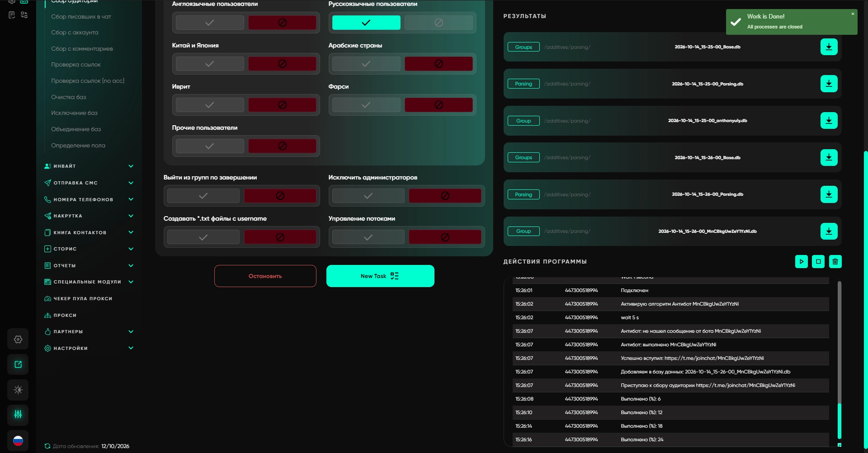Open Проверка ссылок menu item

[x=76, y=65]
